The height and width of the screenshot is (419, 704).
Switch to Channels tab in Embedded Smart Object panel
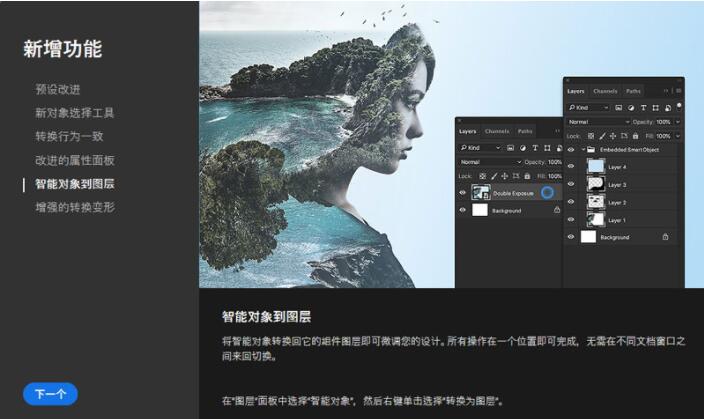tap(605, 91)
